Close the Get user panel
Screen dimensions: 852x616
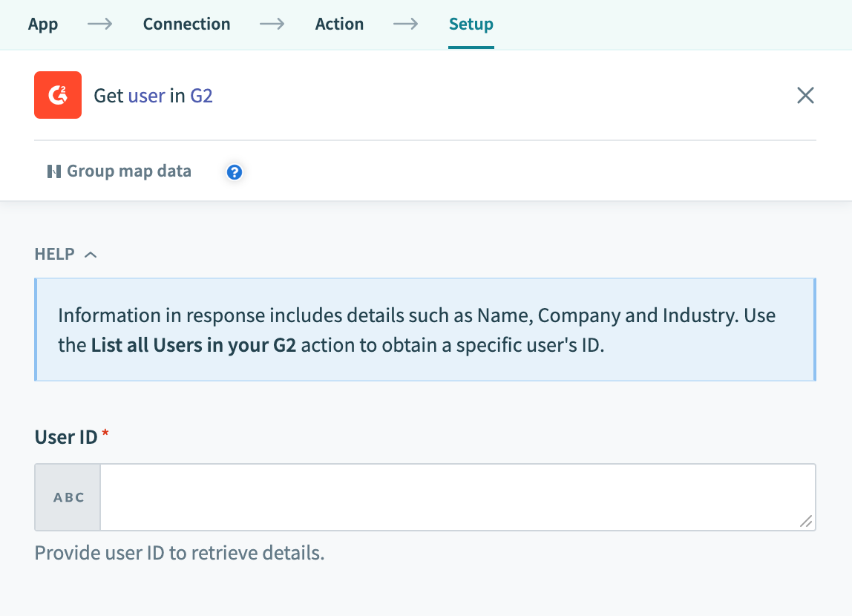[805, 95]
